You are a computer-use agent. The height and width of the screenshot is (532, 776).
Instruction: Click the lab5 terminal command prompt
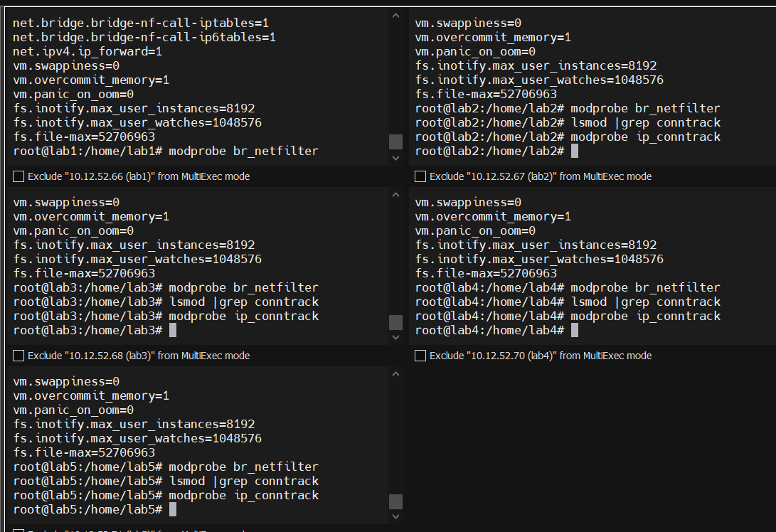pyautogui.click(x=173, y=509)
